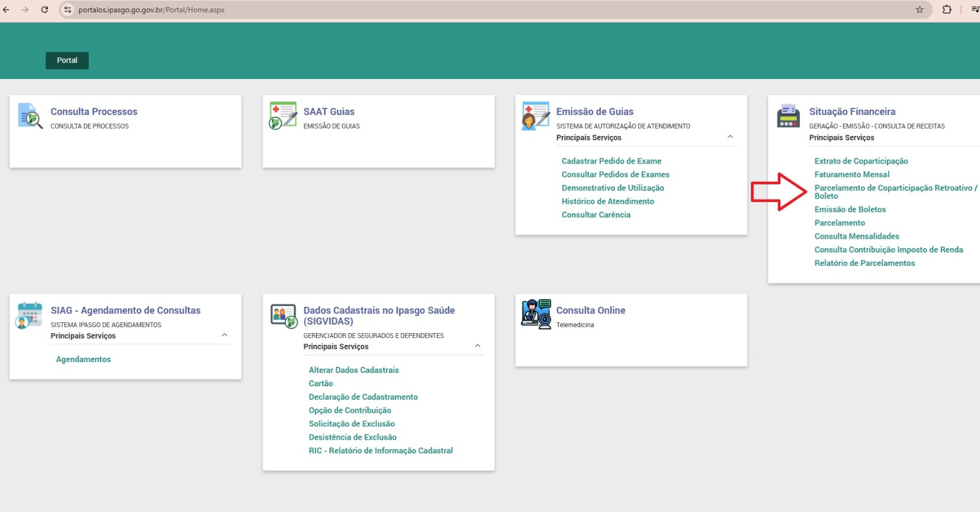Collapse the SIAG Principais Serviços chevron

tap(224, 336)
